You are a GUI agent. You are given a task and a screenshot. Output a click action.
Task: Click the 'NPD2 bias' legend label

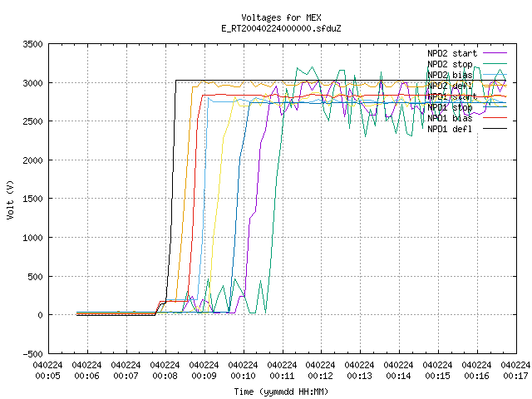point(450,75)
